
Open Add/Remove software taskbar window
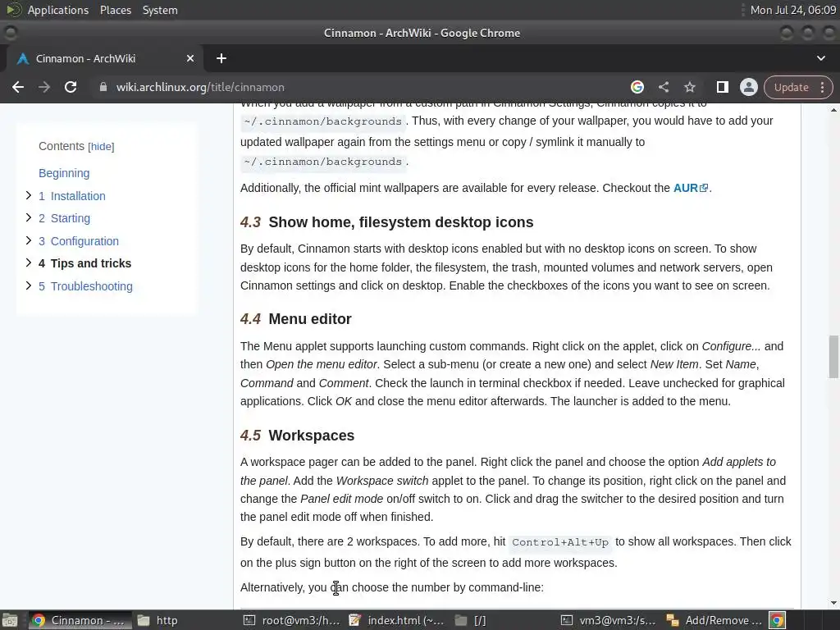pyautogui.click(x=714, y=620)
